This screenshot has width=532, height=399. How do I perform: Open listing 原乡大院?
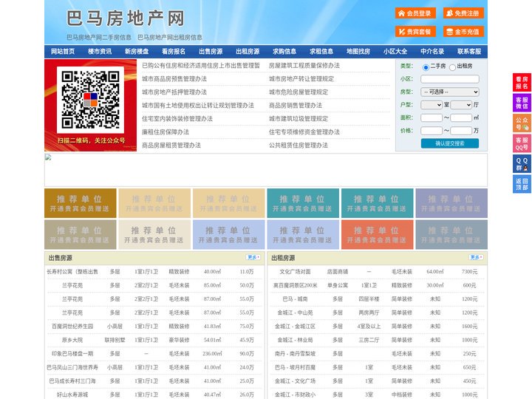pos(72,340)
